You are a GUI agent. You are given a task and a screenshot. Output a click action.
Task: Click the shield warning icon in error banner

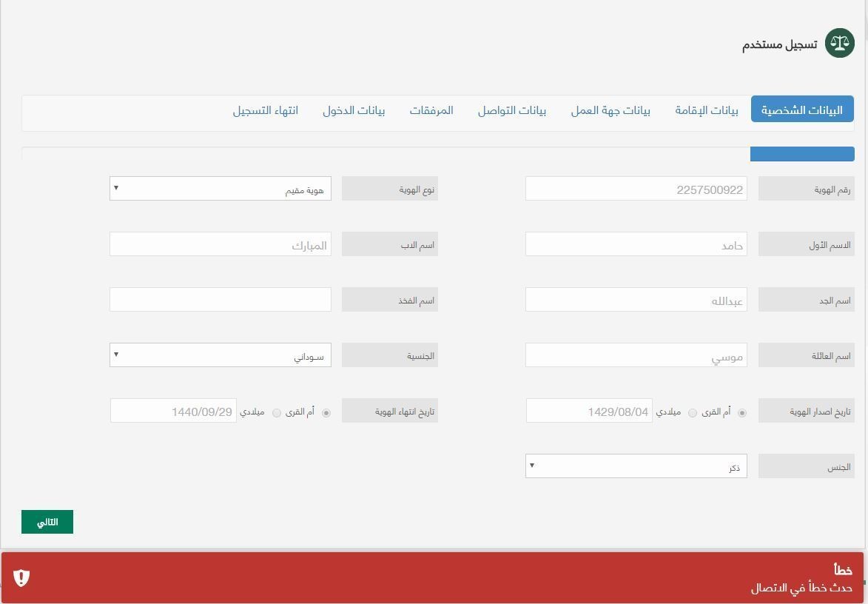click(21, 577)
